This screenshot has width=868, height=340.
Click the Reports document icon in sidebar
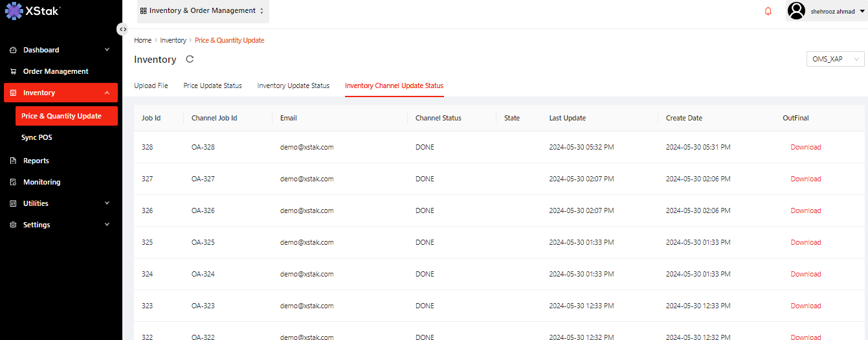[x=13, y=161]
